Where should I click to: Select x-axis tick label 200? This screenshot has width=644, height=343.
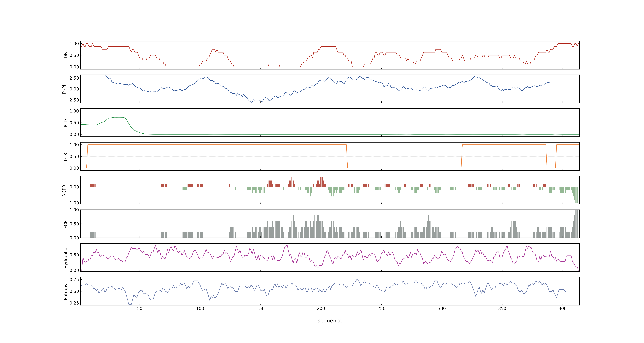[321, 309]
